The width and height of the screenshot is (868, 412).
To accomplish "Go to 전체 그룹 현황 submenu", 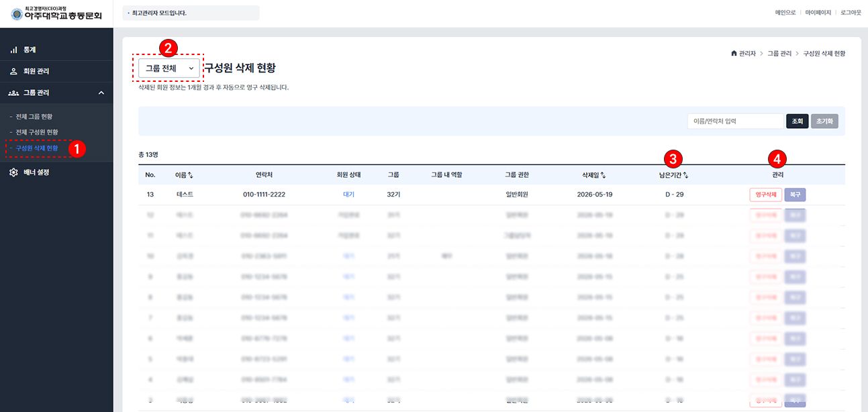I will [x=34, y=117].
